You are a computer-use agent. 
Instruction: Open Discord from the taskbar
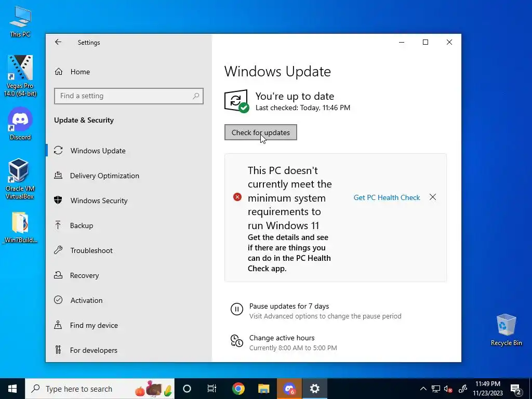[x=289, y=389]
